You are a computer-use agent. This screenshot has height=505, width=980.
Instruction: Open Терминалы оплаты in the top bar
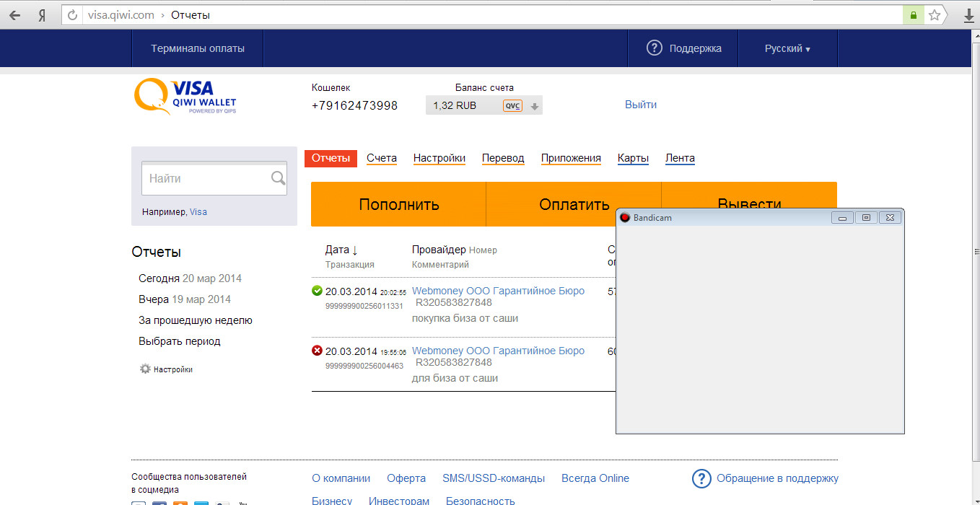[198, 48]
